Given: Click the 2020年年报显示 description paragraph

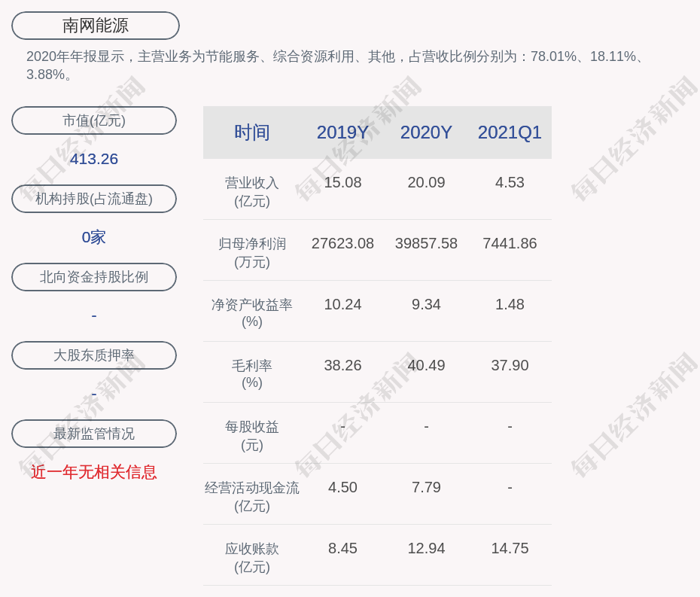Looking at the screenshot, I should tap(335, 65).
